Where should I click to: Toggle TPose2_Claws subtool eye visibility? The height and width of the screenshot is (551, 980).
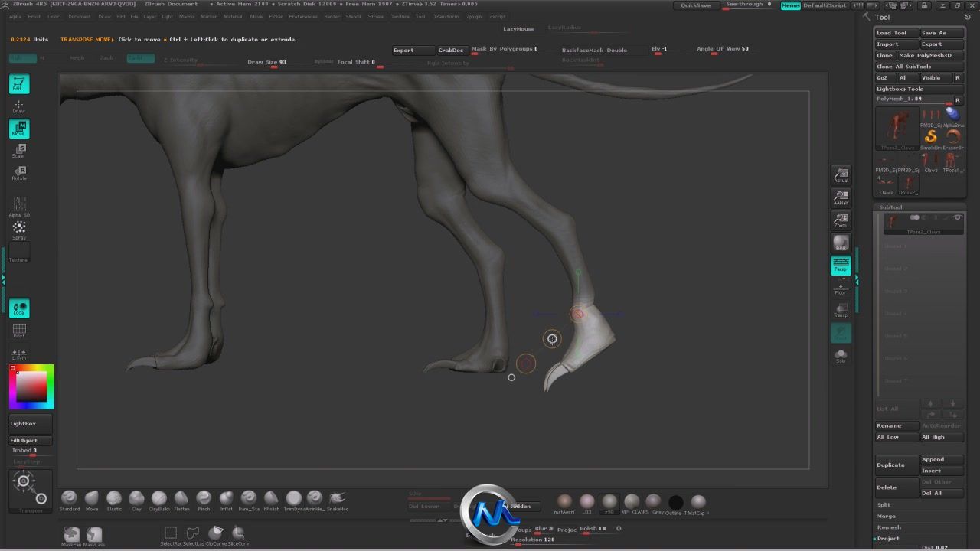957,218
